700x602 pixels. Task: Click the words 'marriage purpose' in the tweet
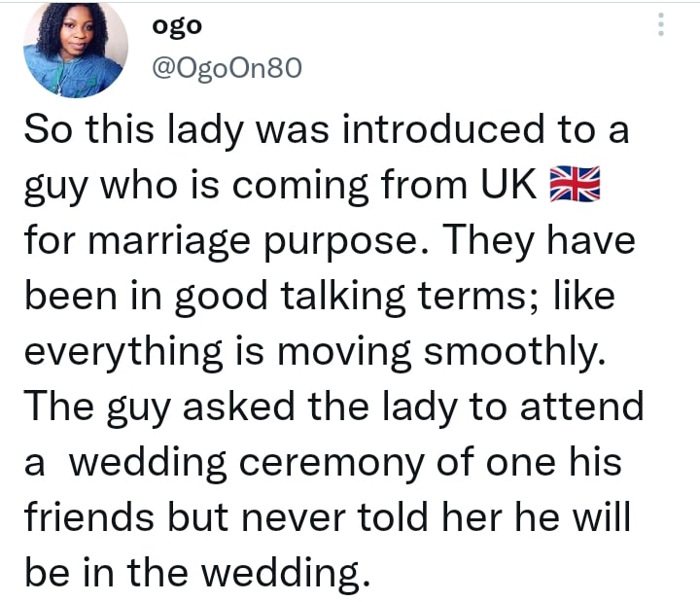[252, 241]
